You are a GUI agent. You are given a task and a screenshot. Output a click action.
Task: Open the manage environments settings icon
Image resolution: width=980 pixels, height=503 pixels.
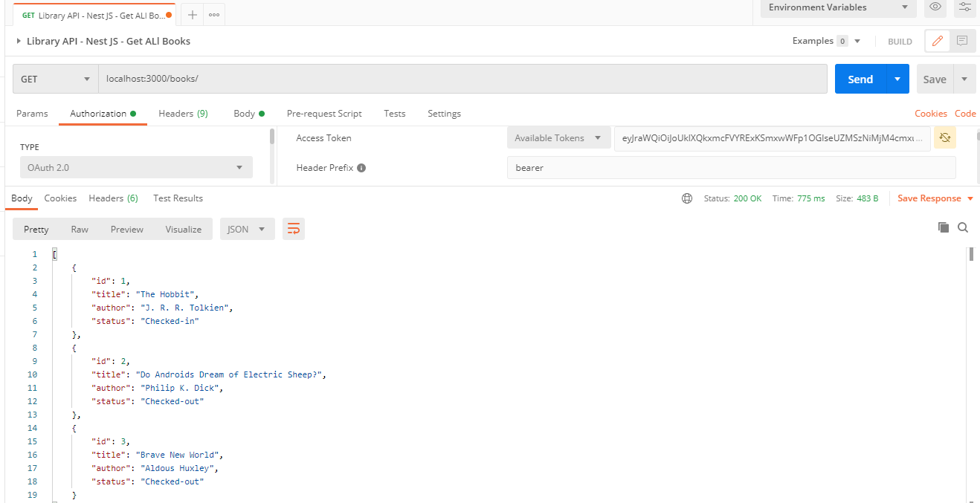964,7
